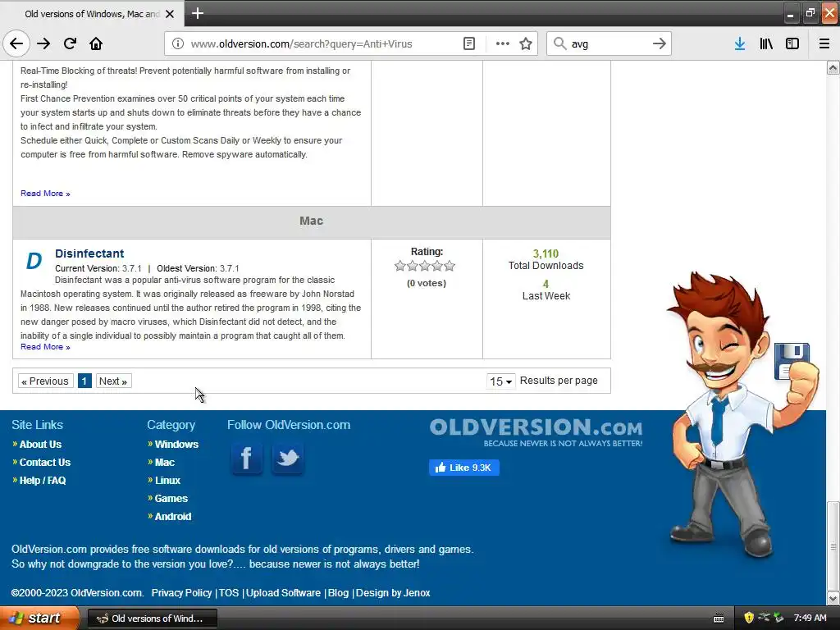Click Read More under the spyware description

(45, 194)
